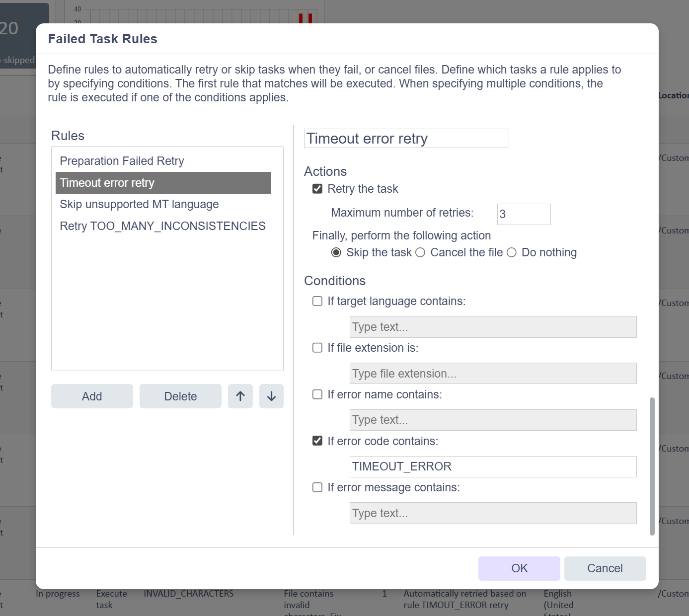Select the Do nothing radio option
Image resolution: width=689 pixels, height=616 pixels.
pyautogui.click(x=512, y=252)
